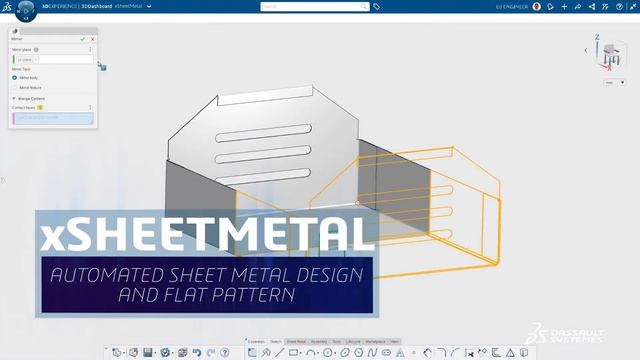Click the search magnifier icon

coord(364,7)
